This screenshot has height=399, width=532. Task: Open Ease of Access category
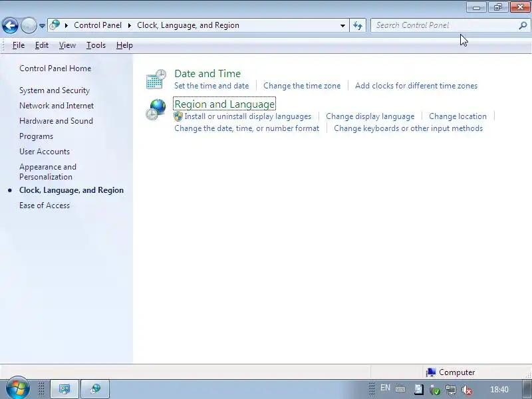[x=45, y=205]
